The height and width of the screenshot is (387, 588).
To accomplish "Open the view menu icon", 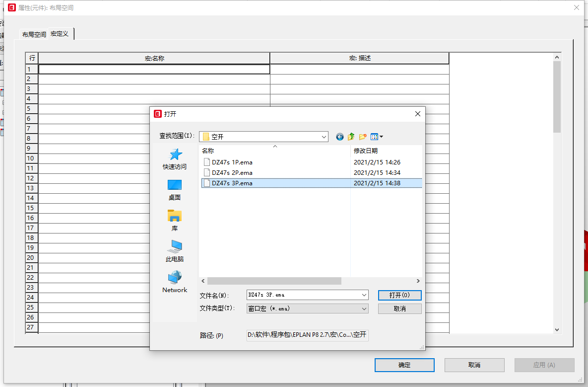I will click(x=377, y=137).
